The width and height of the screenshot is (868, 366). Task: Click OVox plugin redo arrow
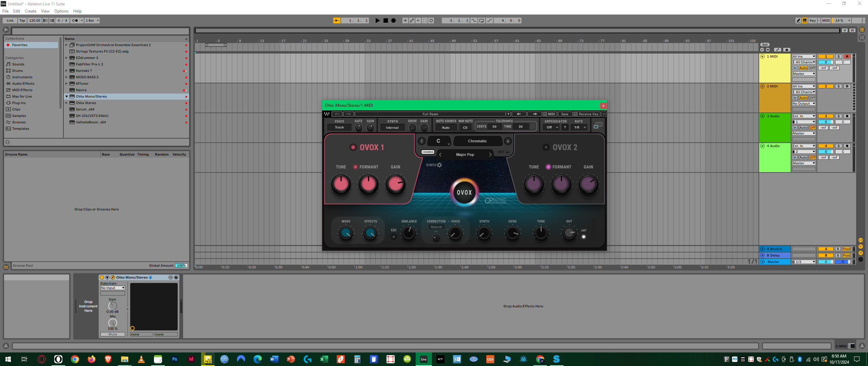point(348,114)
